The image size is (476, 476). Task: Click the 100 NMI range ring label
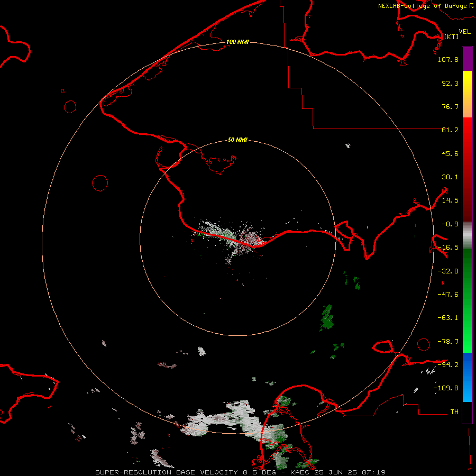[237, 42]
